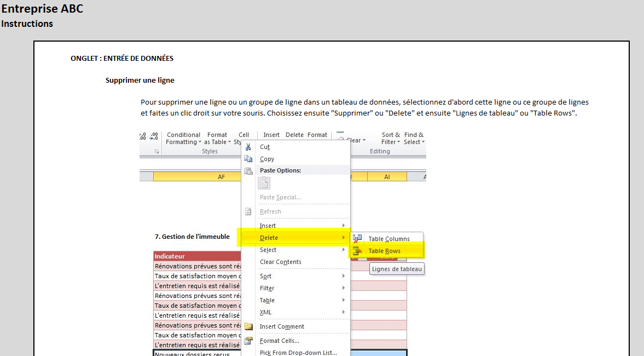Image resolution: width=644 pixels, height=356 pixels.
Task: Click the Cut scissors icon
Action: point(248,147)
